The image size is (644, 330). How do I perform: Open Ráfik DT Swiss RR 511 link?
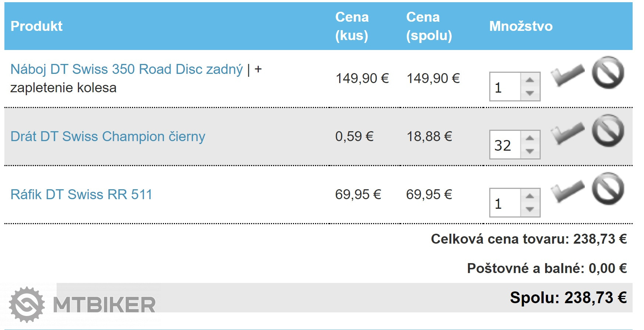(81, 195)
